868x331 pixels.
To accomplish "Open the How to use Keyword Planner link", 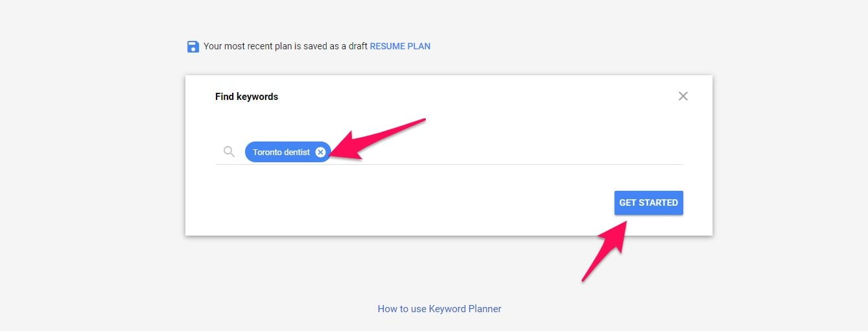I will (x=440, y=309).
